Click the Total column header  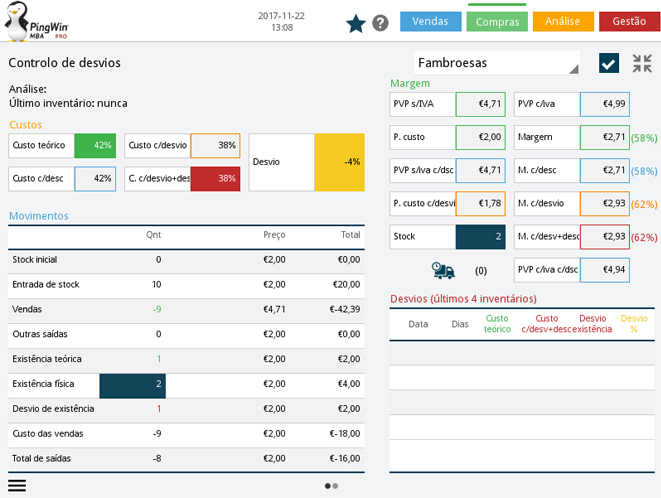[350, 235]
